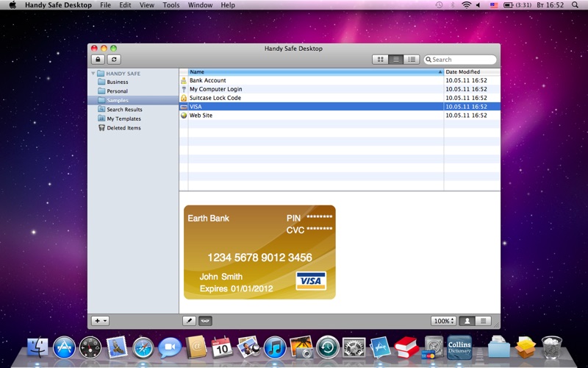Click the John Smith cardholder name
The height and width of the screenshot is (368, 588).
221,277
